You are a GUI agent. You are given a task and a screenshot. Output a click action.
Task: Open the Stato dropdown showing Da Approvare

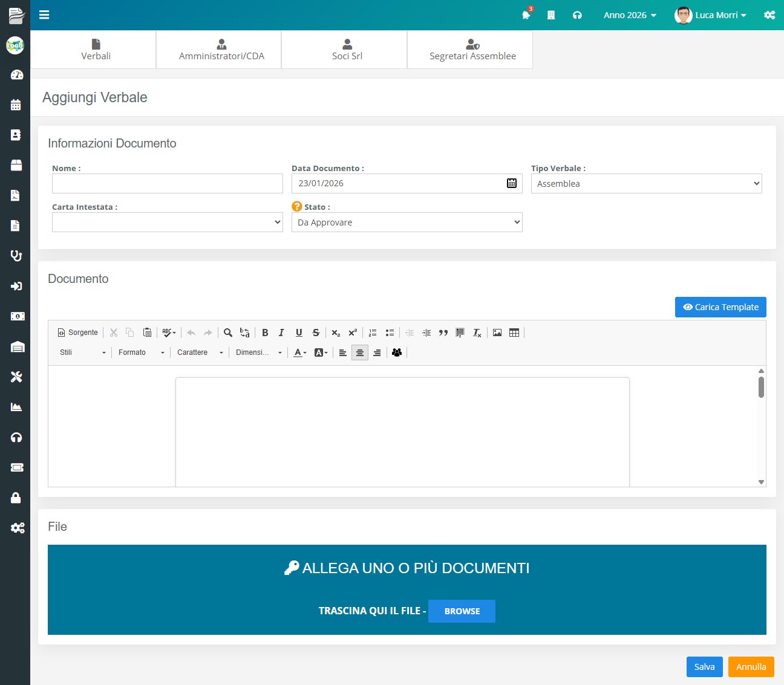point(407,222)
